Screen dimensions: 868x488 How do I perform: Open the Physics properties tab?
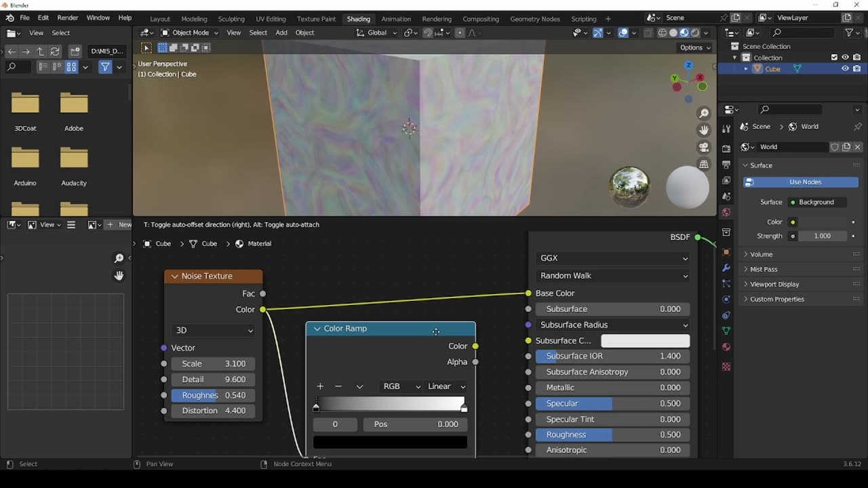tap(726, 299)
